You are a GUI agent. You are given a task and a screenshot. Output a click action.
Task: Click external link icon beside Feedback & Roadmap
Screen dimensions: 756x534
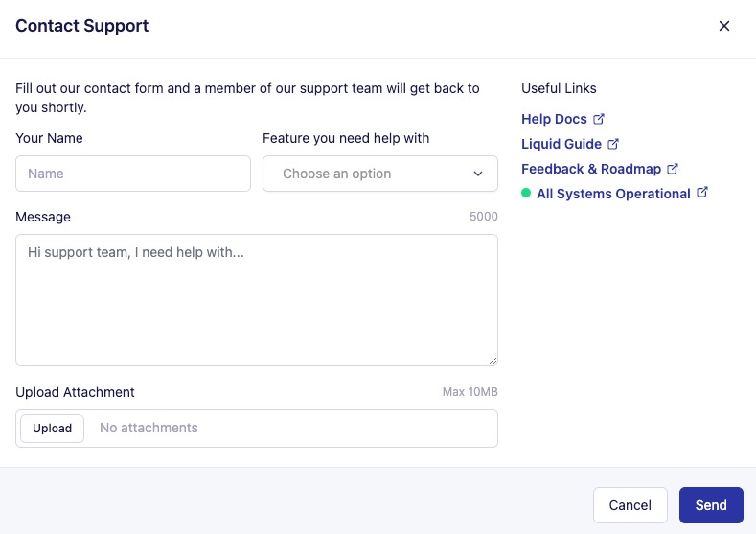pyautogui.click(x=673, y=169)
